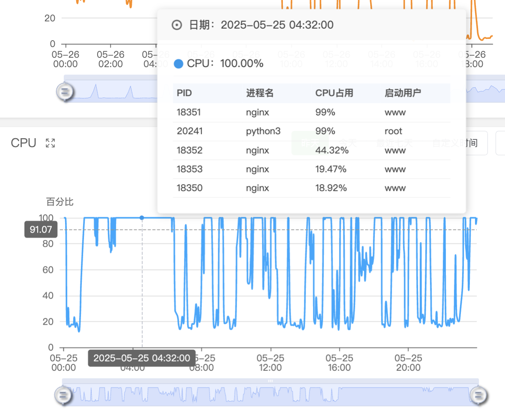Click the python3 process name
This screenshot has height=420, width=505.
point(263,131)
